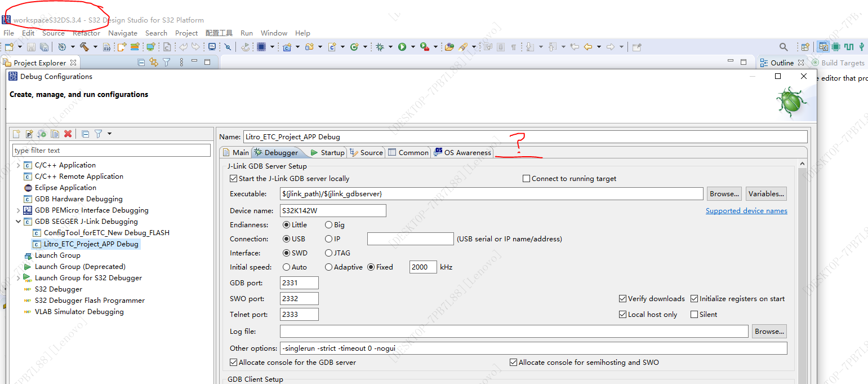Switch to the OS Awareness tab
Screen dimensions: 868x384
pyautogui.click(x=462, y=153)
